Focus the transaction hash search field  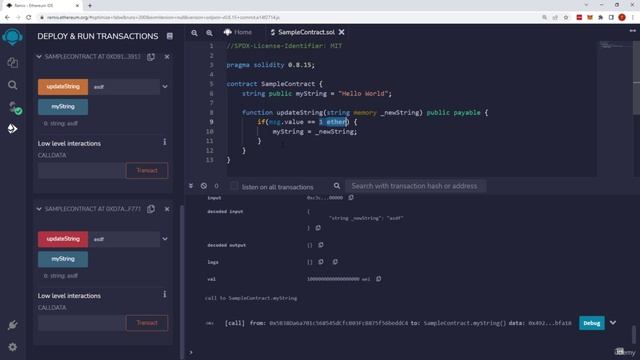pyautogui.click(x=416, y=186)
